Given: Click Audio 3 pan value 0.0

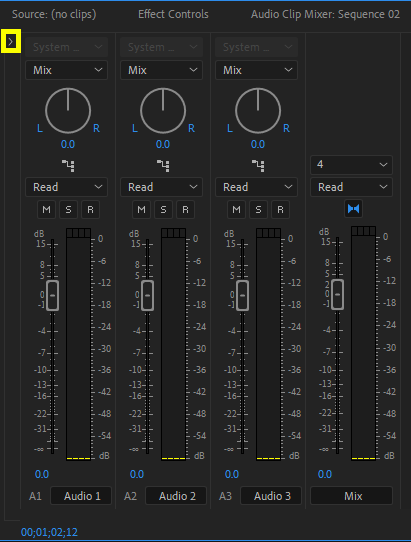Looking at the screenshot, I should 258,144.
